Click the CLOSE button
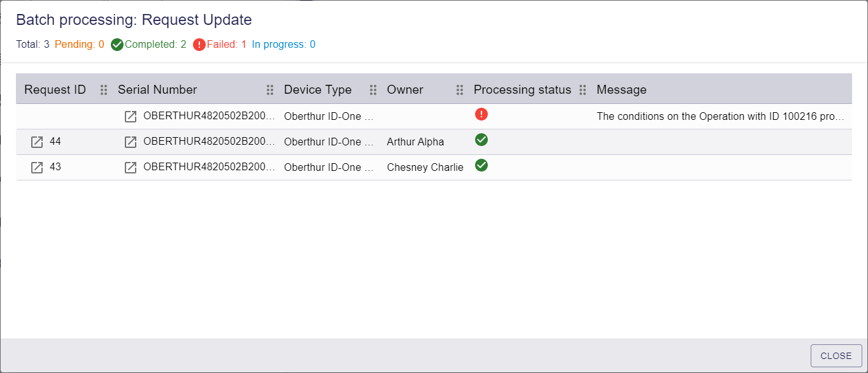Image resolution: width=868 pixels, height=373 pixels. click(x=836, y=356)
